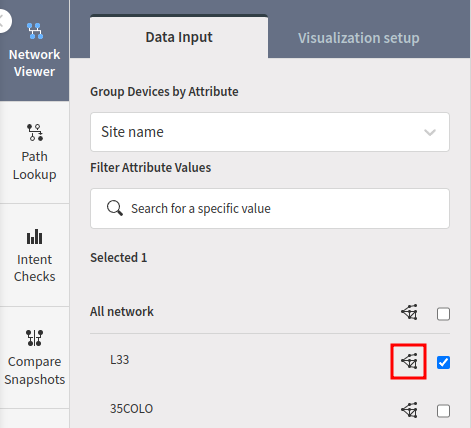Switch to the Visualization setup tab

[358, 38]
